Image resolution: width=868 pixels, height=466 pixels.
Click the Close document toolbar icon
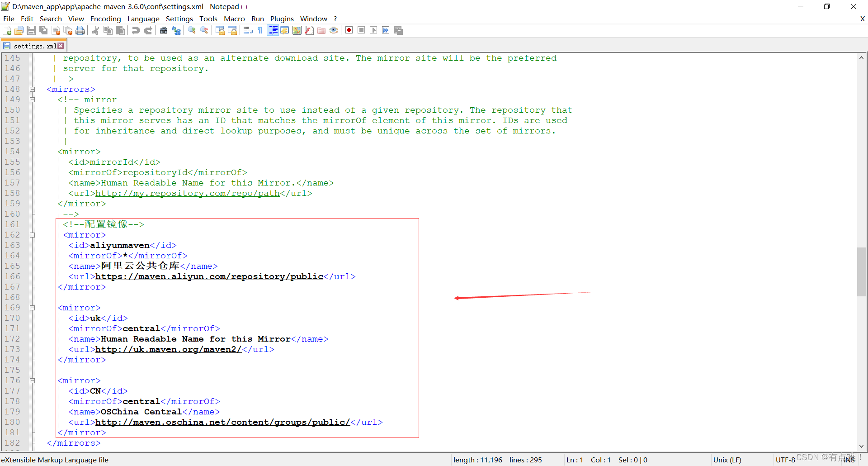click(x=56, y=30)
